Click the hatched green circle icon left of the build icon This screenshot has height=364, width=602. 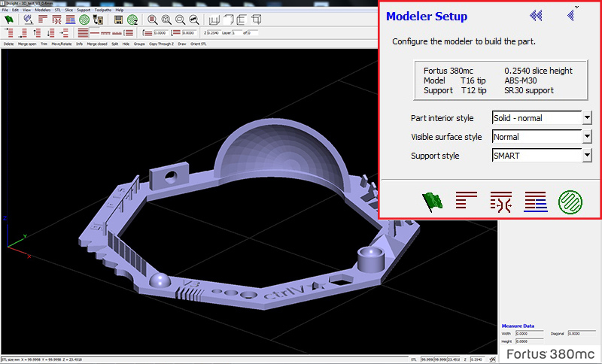(x=84, y=20)
